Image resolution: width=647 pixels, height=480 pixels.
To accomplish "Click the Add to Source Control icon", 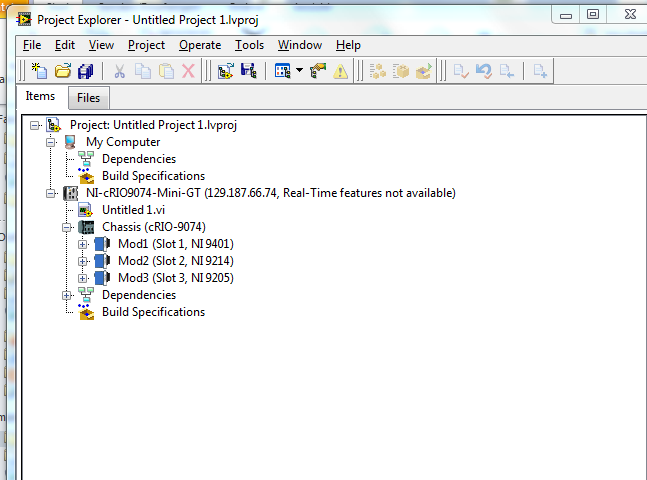I will click(540, 71).
